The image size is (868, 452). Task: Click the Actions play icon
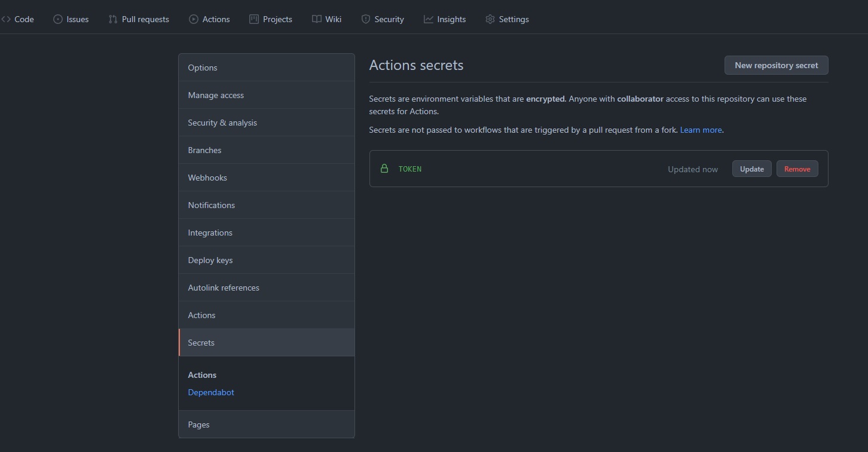(194, 19)
